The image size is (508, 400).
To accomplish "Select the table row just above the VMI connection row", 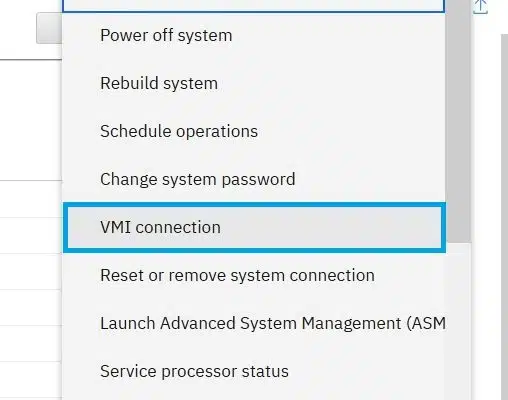I will [31, 199].
